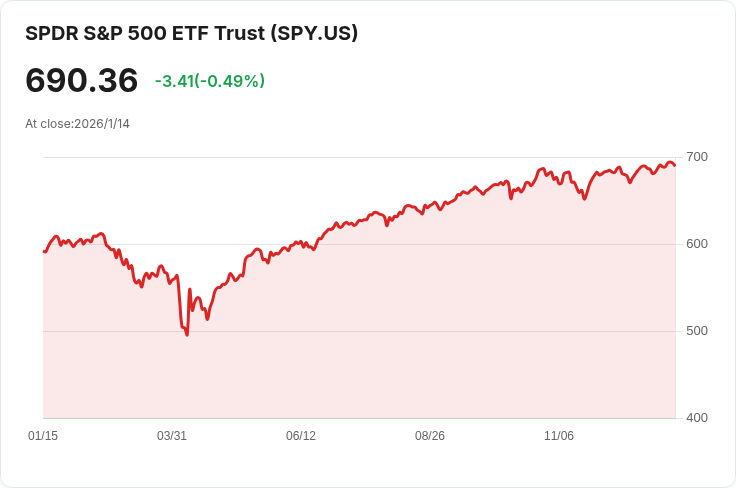Click the 500 y-axis label

pyautogui.click(x=696, y=331)
